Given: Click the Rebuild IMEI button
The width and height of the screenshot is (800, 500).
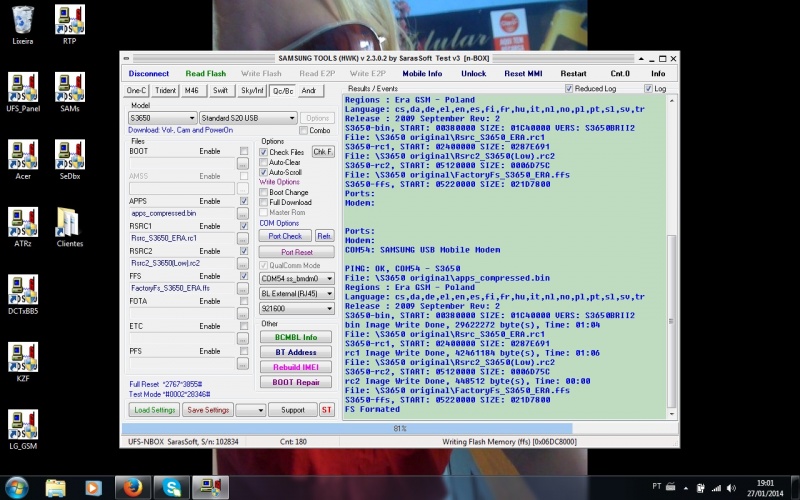Looking at the screenshot, I should [296, 367].
